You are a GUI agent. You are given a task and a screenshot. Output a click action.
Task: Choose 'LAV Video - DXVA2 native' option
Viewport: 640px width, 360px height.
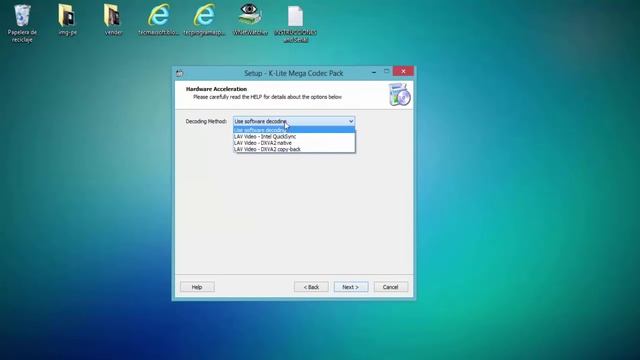pyautogui.click(x=294, y=143)
